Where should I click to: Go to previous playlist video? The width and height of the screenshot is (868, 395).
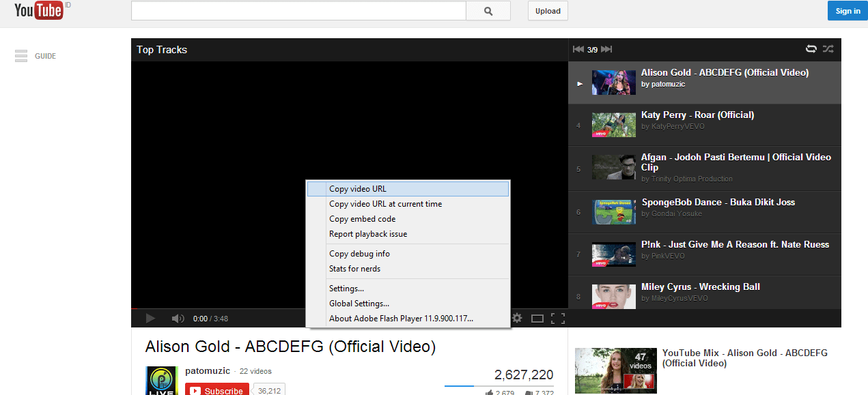[578, 49]
